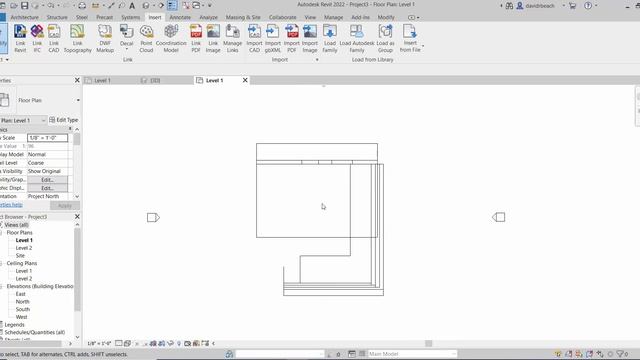
Task: Select Level 2 under Floor Plans
Action: point(24,248)
